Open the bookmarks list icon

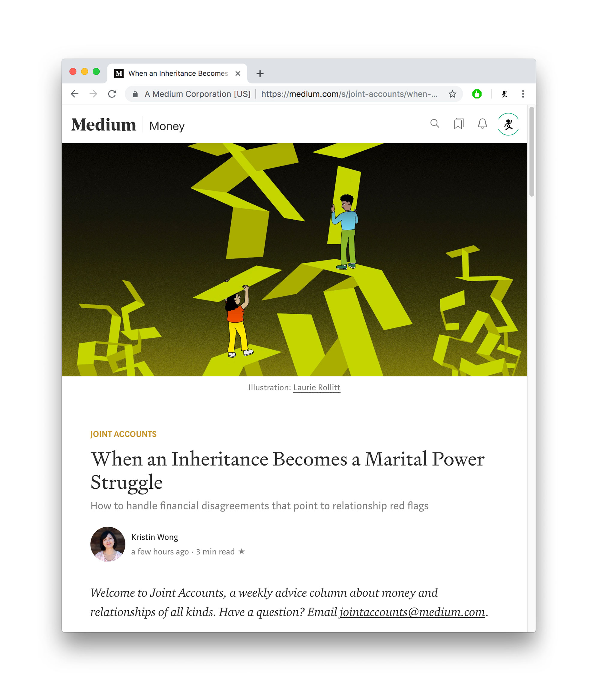458,124
